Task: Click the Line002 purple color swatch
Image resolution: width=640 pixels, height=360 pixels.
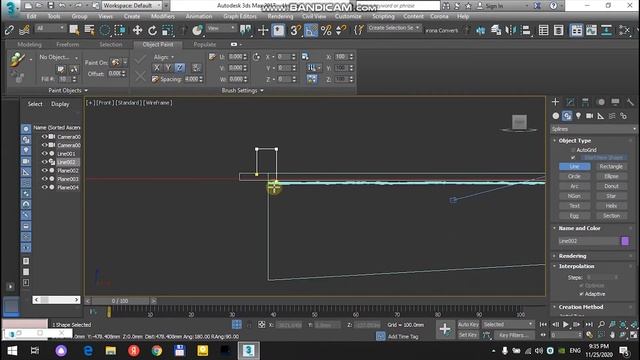Action: (x=625, y=241)
